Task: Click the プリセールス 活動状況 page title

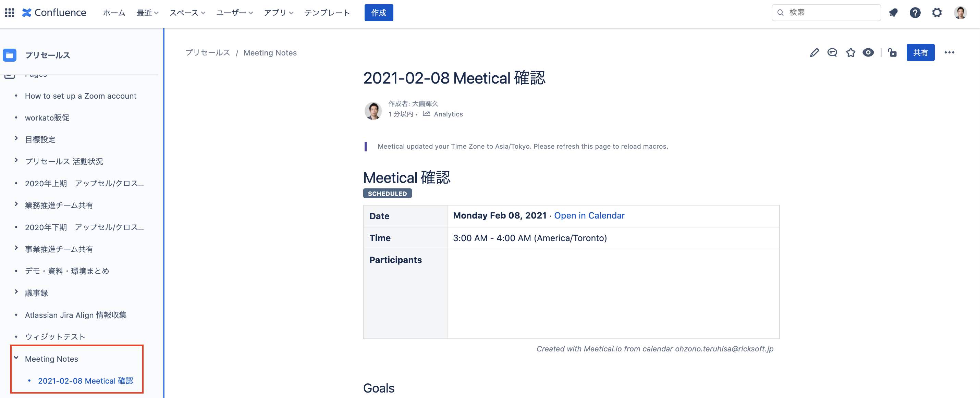Action: point(64,161)
